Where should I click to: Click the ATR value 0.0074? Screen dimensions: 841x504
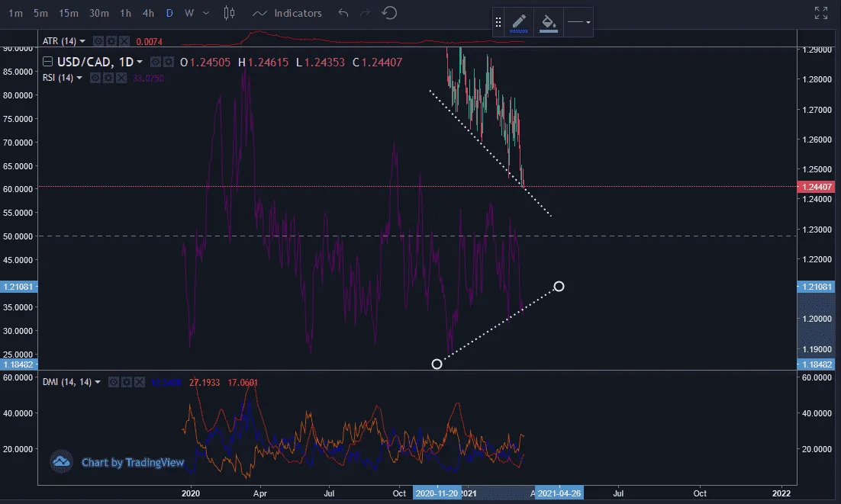(149, 41)
